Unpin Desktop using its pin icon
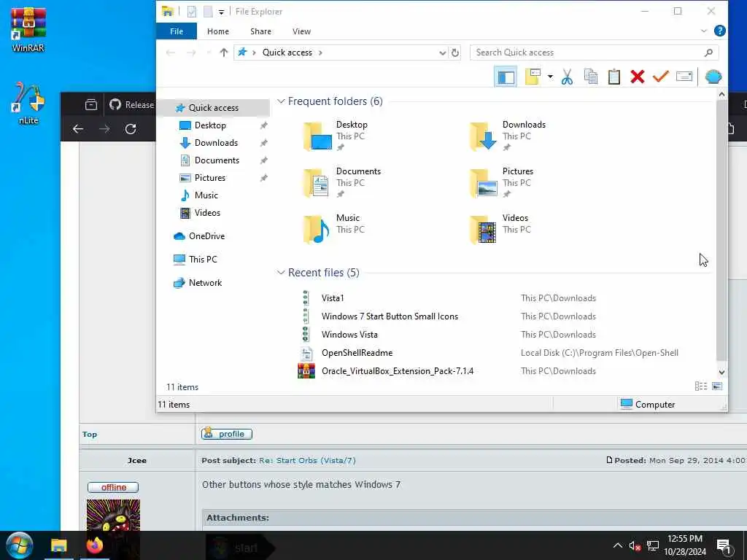 (263, 125)
